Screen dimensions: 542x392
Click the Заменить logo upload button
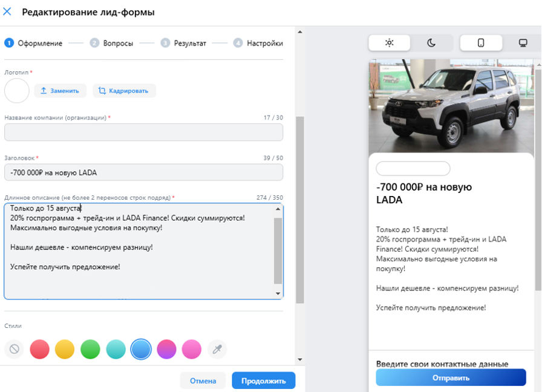click(x=60, y=91)
